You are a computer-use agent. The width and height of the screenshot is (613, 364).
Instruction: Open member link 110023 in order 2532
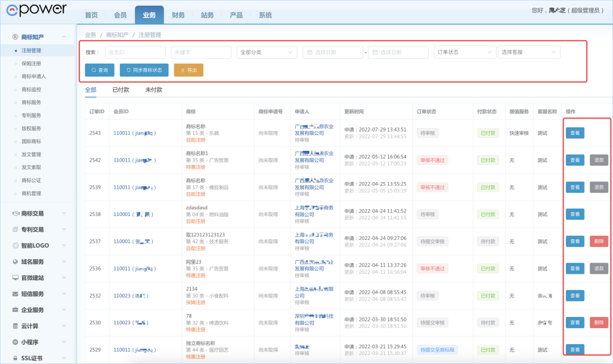131,295
